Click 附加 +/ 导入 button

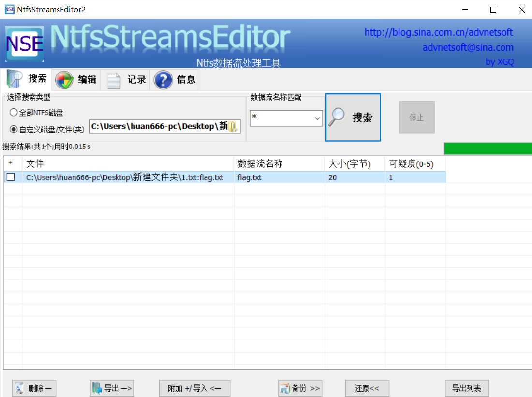[x=194, y=388]
